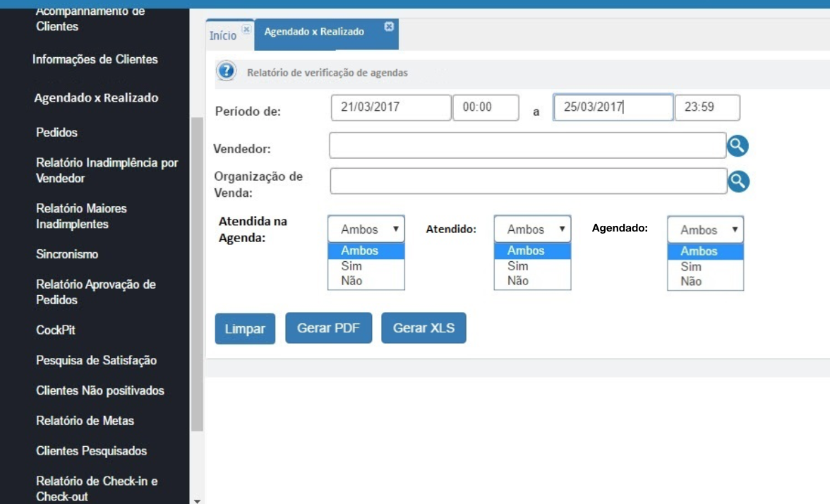Click the Limpar button
The width and height of the screenshot is (830, 504).
tap(245, 329)
